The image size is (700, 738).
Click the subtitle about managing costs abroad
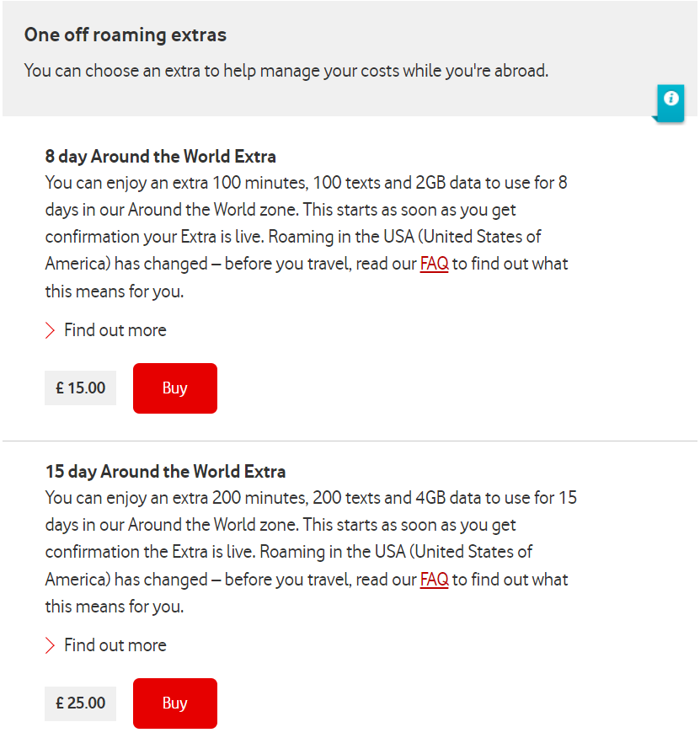[286, 71]
